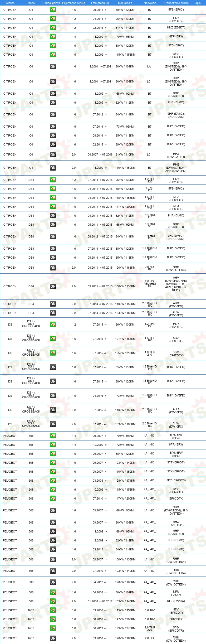
Task: Click ON icon in C4 04.2007 -> 07.2008 row
Action: pos(53,155)
